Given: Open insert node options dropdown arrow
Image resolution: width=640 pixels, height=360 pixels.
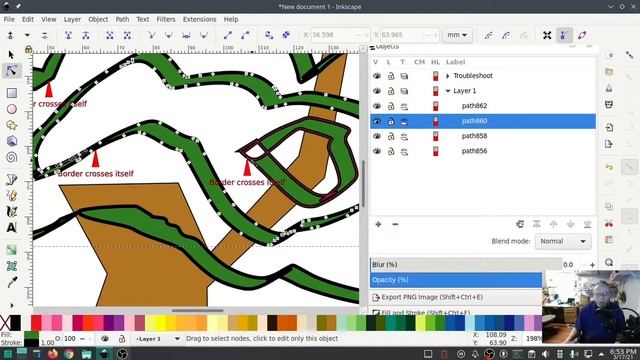Looking at the screenshot, I should (x=27, y=35).
